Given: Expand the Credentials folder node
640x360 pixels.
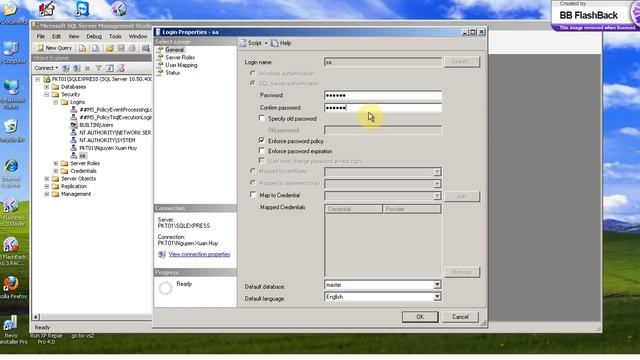Looking at the screenshot, I should [x=56, y=171].
